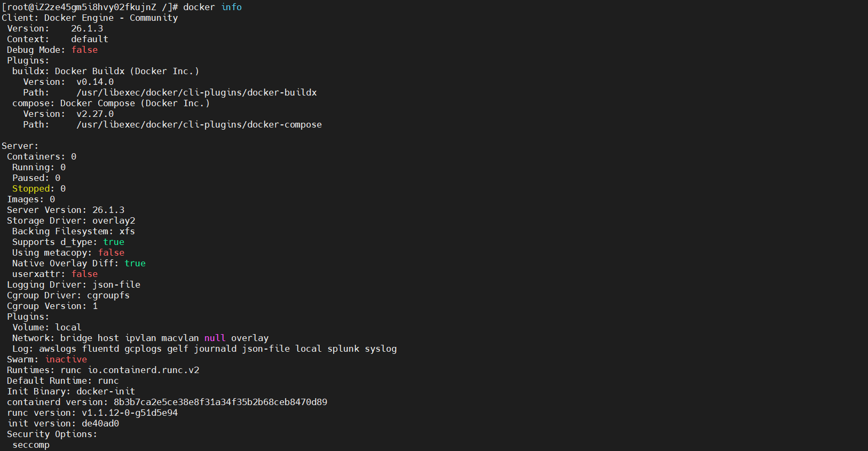Screen dimensions: 868x451
Task: Click the green "true" after Supports d_type
Action: (114, 242)
